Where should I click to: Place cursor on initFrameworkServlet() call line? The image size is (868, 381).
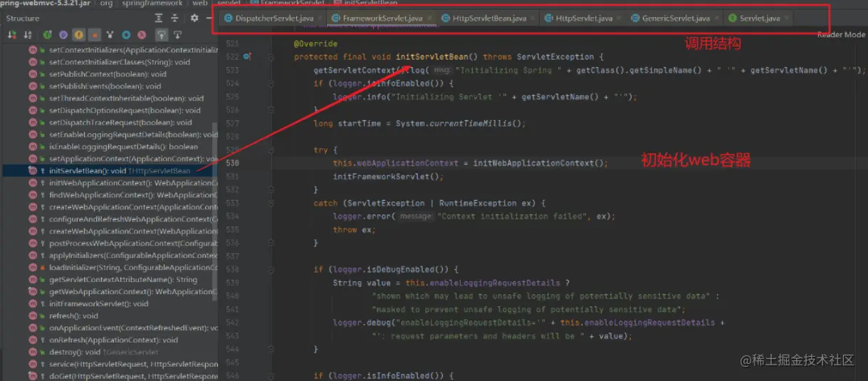point(387,177)
